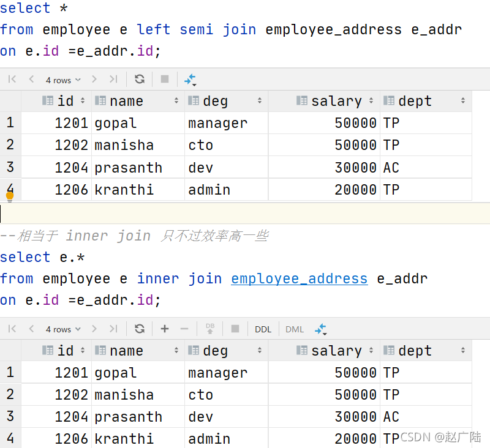The height and width of the screenshot is (448, 490).
Task: Sort by salary column in upper grid
Action: click(371, 101)
